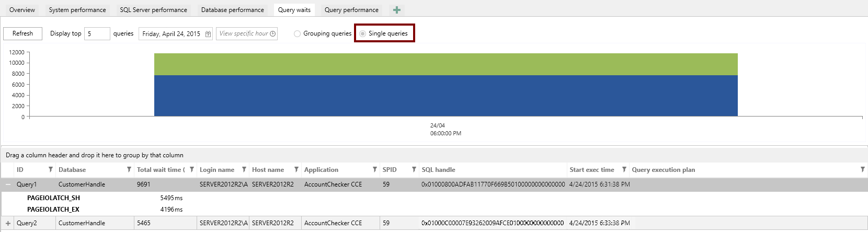Sort by Database column header
The height and width of the screenshot is (232, 868).
click(x=72, y=170)
